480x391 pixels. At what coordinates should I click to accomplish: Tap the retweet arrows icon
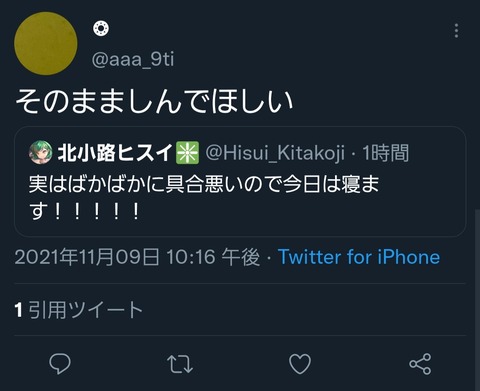click(x=180, y=364)
